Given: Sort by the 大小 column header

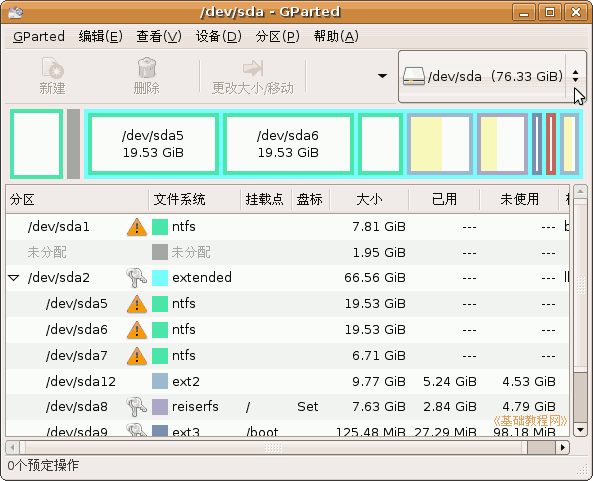Looking at the screenshot, I should click(369, 199).
